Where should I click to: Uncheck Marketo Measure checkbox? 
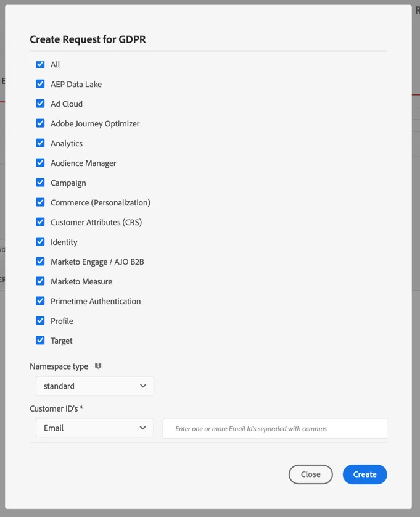(40, 281)
